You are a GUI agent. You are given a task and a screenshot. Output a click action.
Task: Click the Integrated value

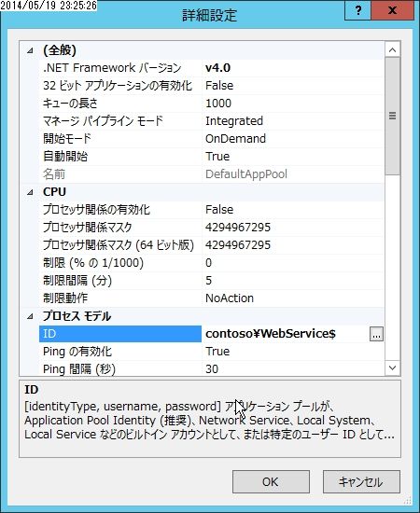pyautogui.click(x=234, y=121)
